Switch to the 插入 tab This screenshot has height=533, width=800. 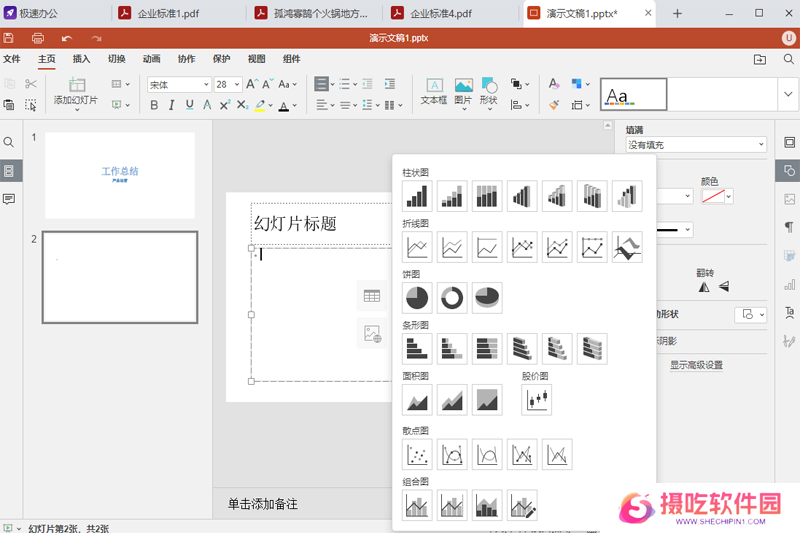81,59
